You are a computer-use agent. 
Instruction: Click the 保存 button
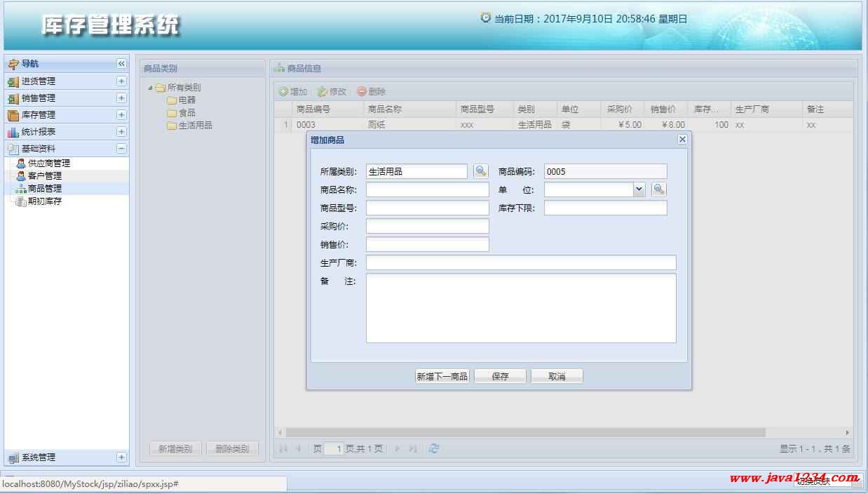point(500,377)
